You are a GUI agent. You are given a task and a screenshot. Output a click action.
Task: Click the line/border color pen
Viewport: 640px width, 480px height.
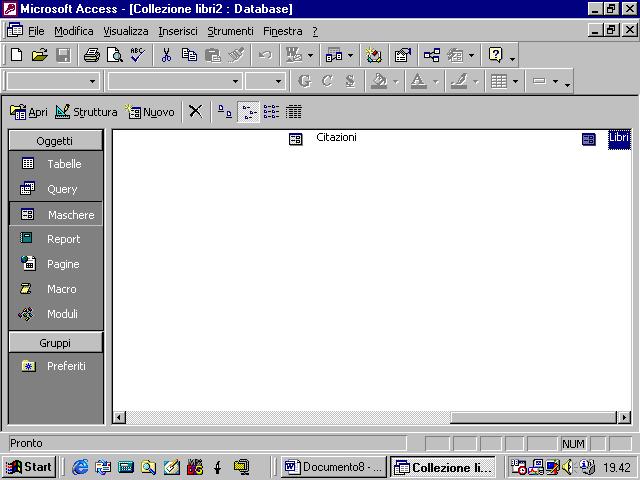(459, 81)
